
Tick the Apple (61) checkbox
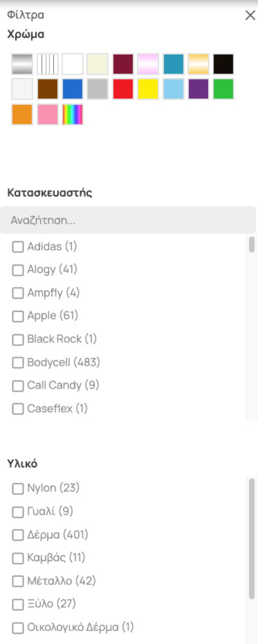(x=18, y=316)
